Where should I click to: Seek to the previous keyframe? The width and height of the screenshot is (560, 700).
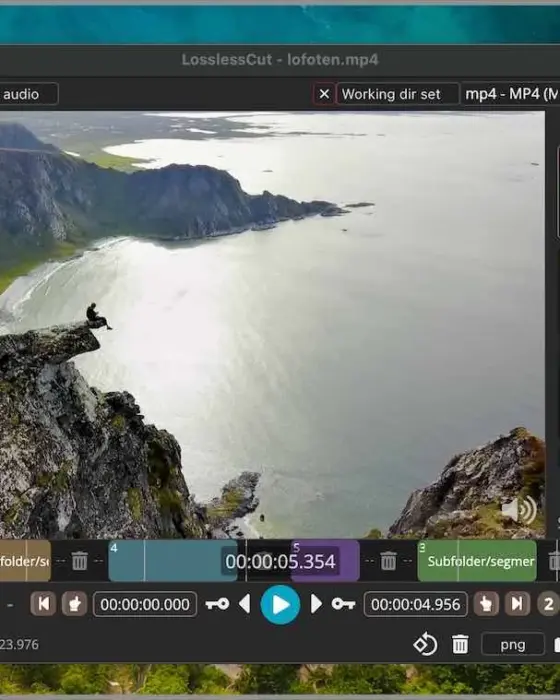tap(217, 604)
